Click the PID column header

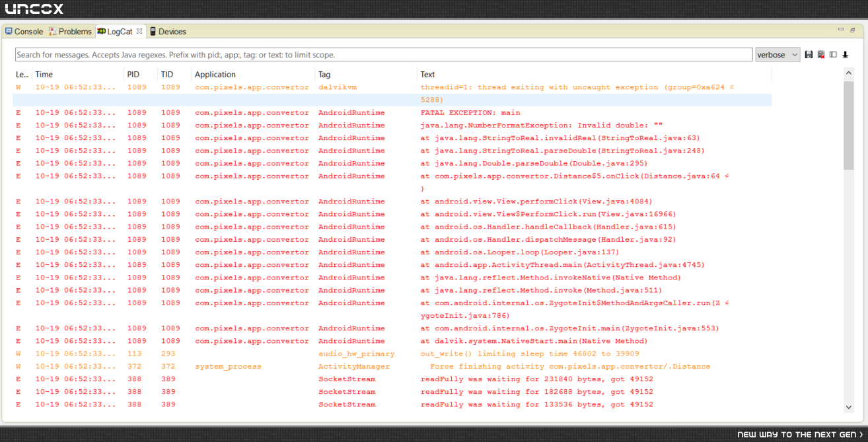tap(141, 75)
